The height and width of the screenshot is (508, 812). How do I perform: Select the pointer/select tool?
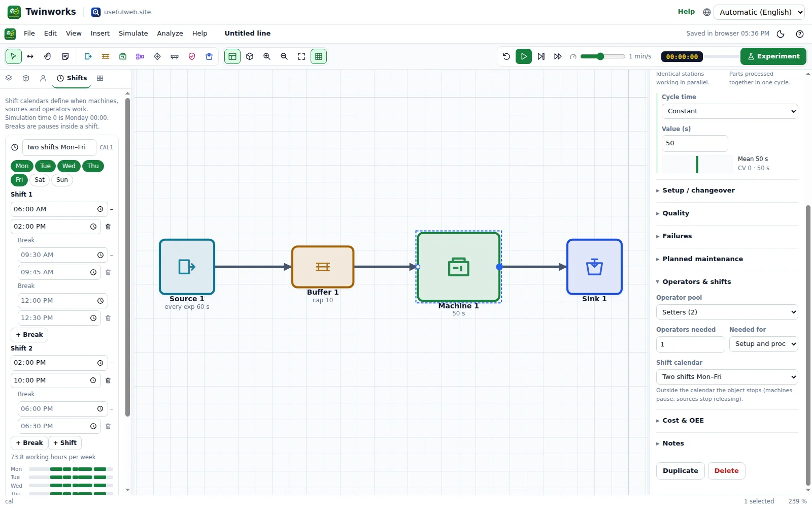click(x=14, y=56)
